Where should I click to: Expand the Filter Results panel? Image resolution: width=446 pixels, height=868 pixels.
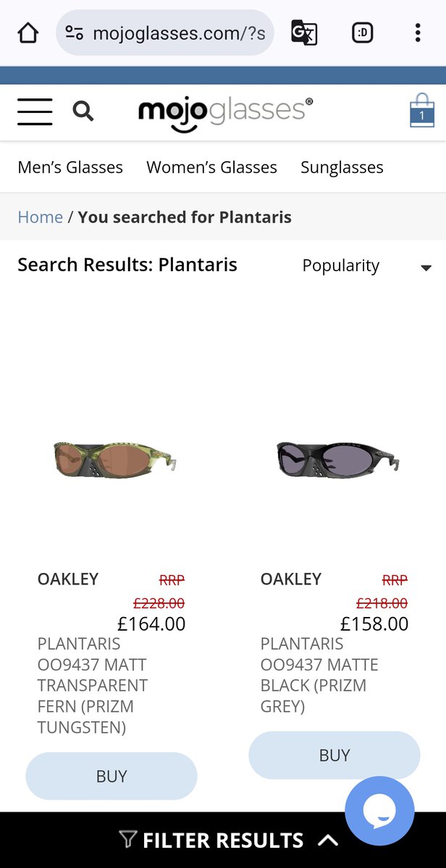[x=223, y=840]
